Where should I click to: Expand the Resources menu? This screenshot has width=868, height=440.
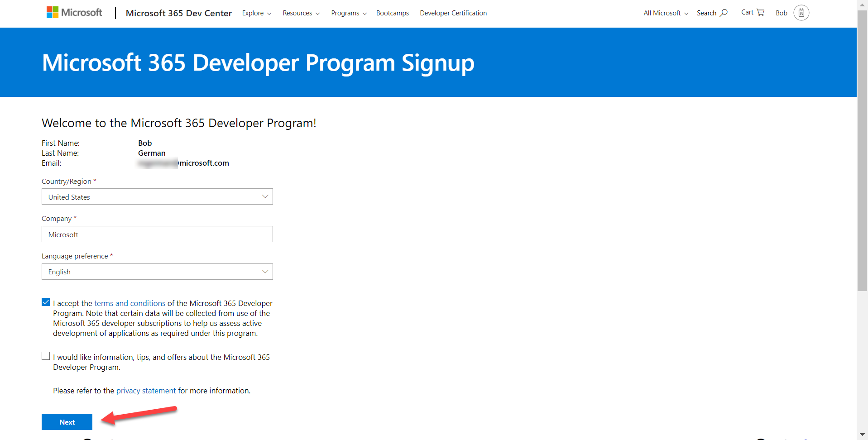(x=301, y=13)
